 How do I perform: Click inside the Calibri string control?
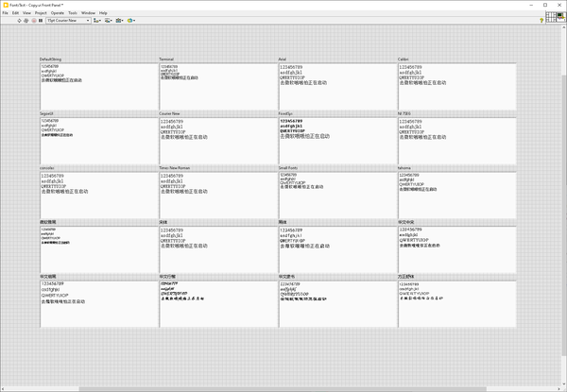[x=456, y=87]
